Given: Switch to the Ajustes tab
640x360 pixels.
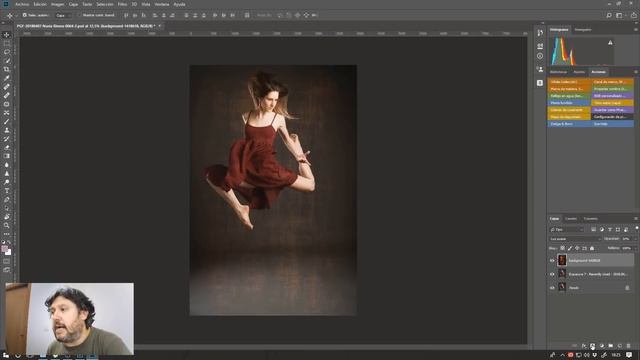Looking at the screenshot, I should [x=579, y=72].
